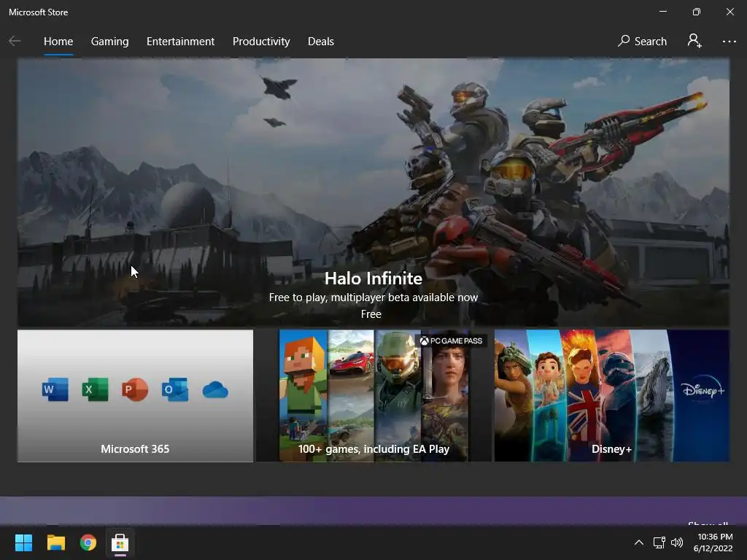Image resolution: width=747 pixels, height=560 pixels.
Task: Click the Halo Infinite title text
Action: point(373,278)
